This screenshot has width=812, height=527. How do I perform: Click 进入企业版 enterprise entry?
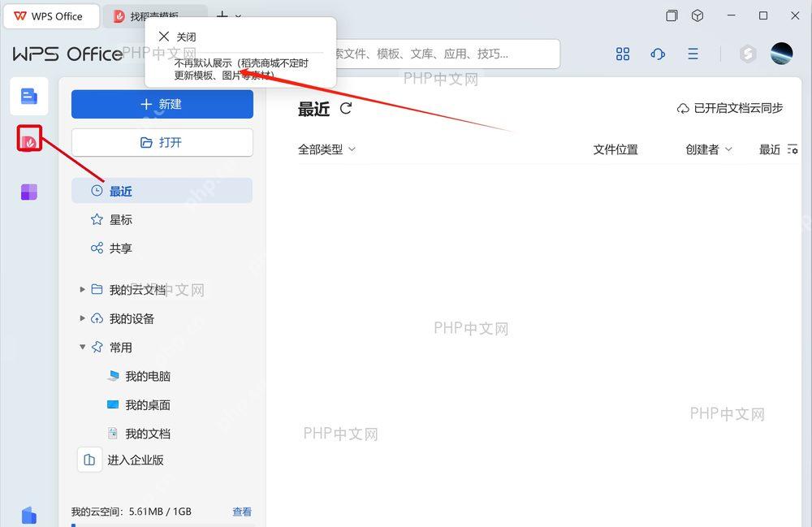[121, 460]
